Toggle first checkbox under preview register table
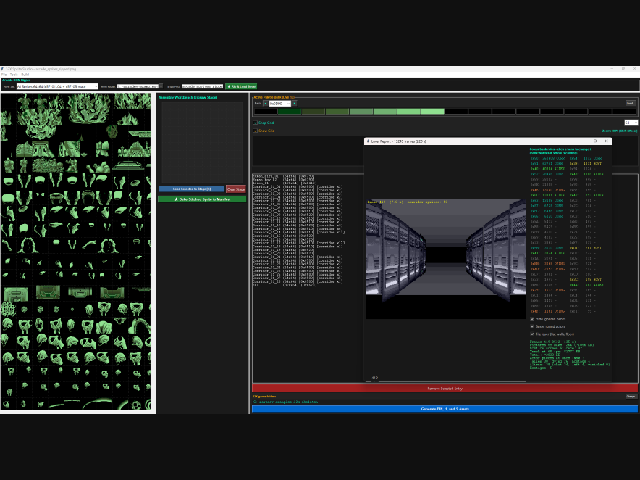Image resolution: width=640 pixels, height=480 pixels. tap(532, 319)
